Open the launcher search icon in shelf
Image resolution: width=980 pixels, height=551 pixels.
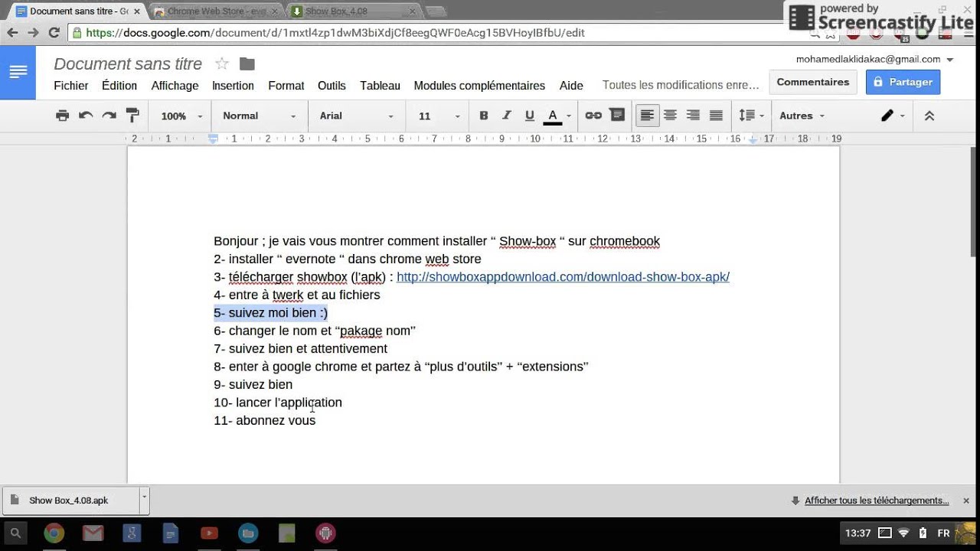tap(15, 533)
